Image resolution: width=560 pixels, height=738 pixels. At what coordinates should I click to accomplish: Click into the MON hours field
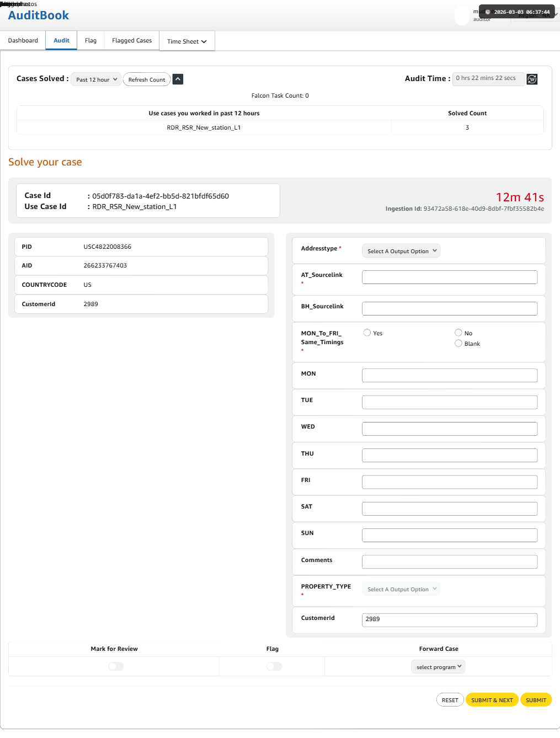pyautogui.click(x=450, y=376)
